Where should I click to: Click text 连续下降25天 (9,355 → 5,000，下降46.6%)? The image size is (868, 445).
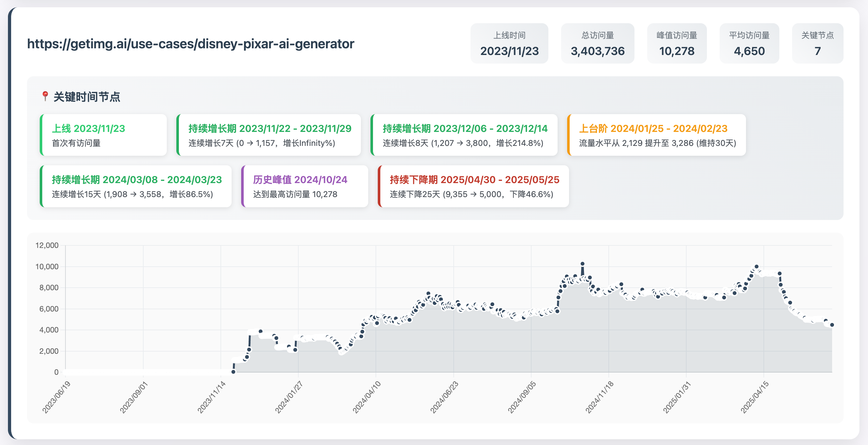(x=471, y=194)
